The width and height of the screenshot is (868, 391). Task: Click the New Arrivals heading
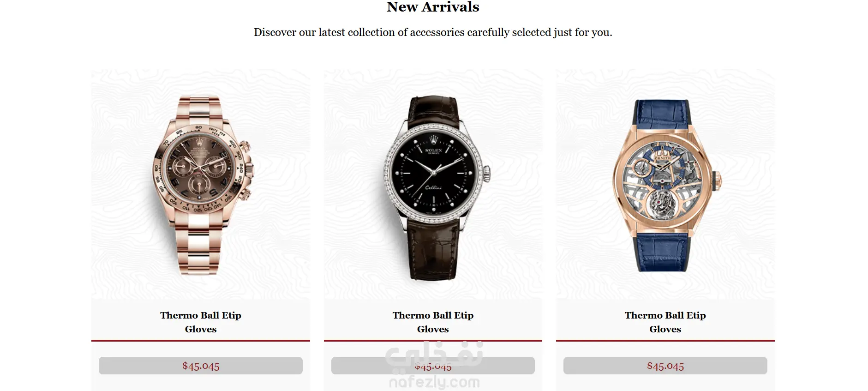[x=433, y=7]
